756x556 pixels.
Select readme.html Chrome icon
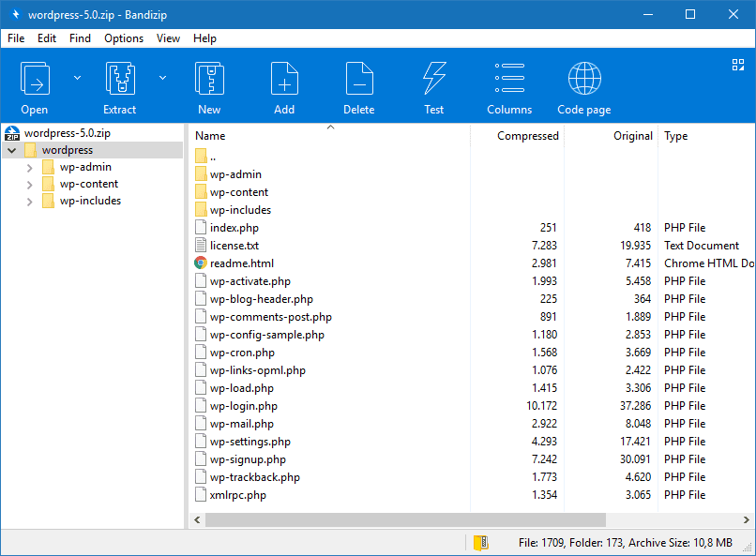click(201, 263)
